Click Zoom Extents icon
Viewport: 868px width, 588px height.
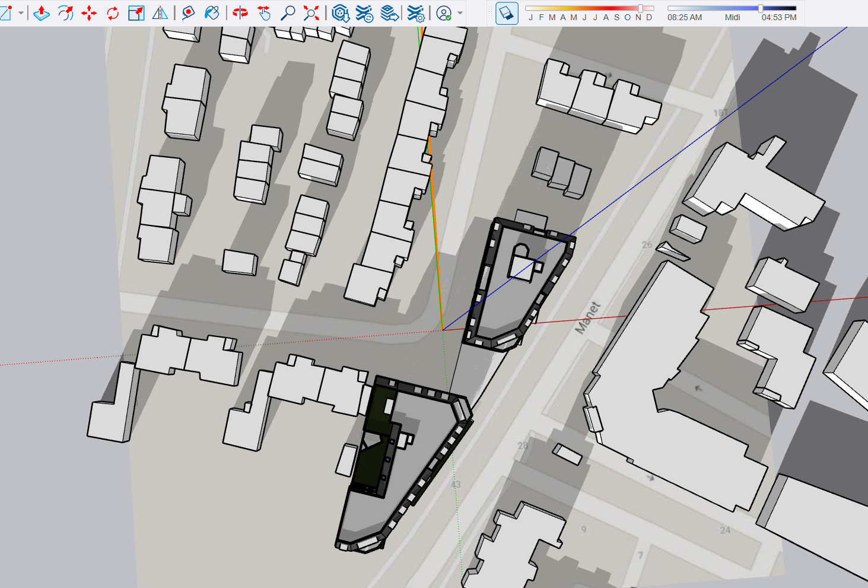[x=311, y=13]
